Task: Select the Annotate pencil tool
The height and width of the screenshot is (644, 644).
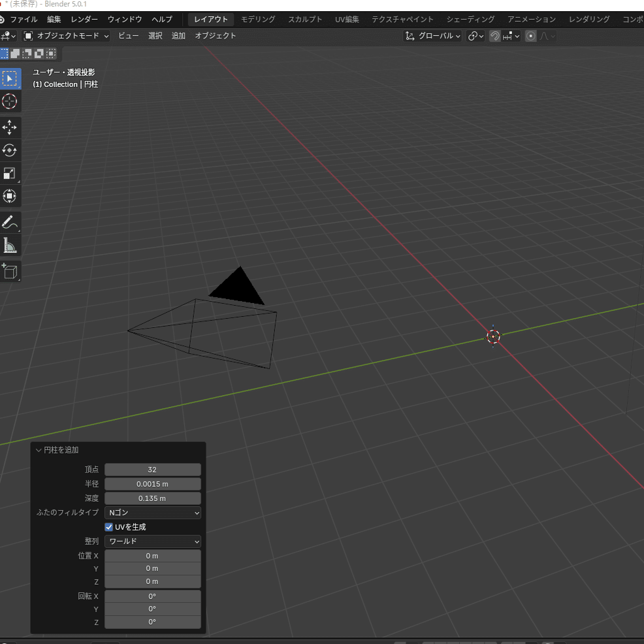Action: [x=9, y=222]
